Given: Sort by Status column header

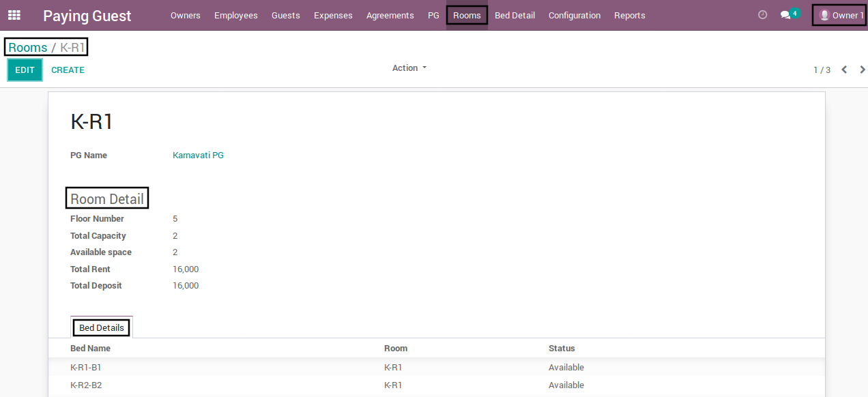Looking at the screenshot, I should click(562, 349).
